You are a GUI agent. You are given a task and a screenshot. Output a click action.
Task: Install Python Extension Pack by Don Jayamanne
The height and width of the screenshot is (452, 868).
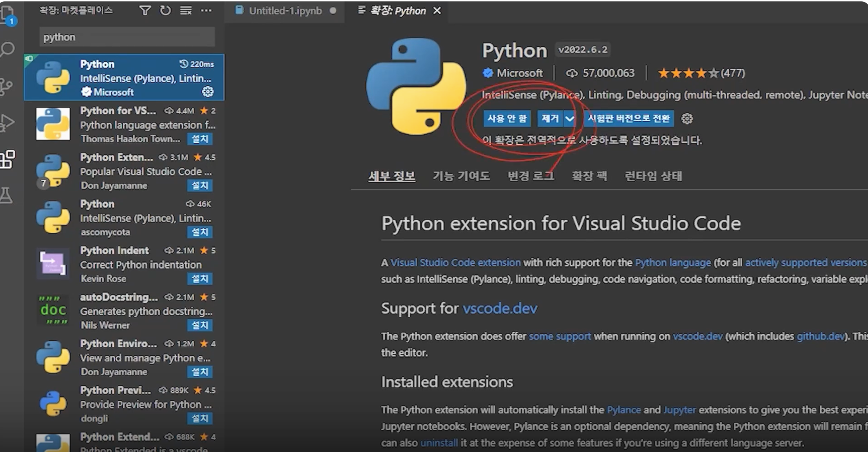click(x=200, y=185)
